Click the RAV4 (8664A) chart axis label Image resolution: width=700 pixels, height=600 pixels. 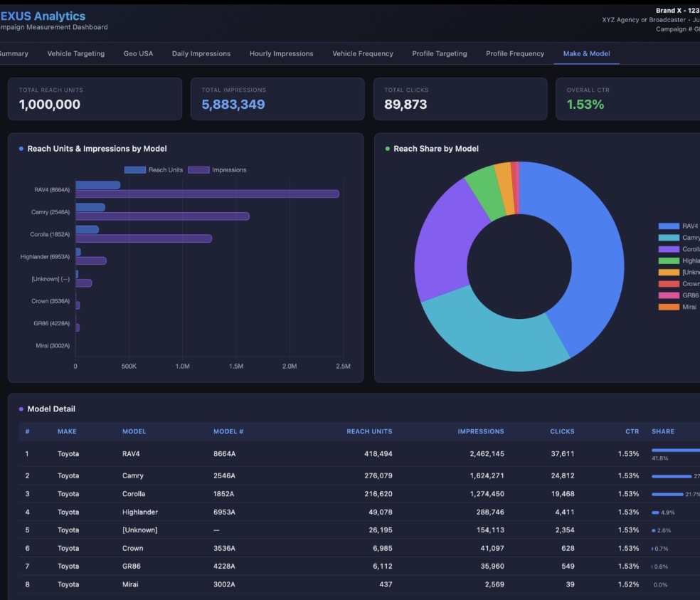[x=52, y=190]
